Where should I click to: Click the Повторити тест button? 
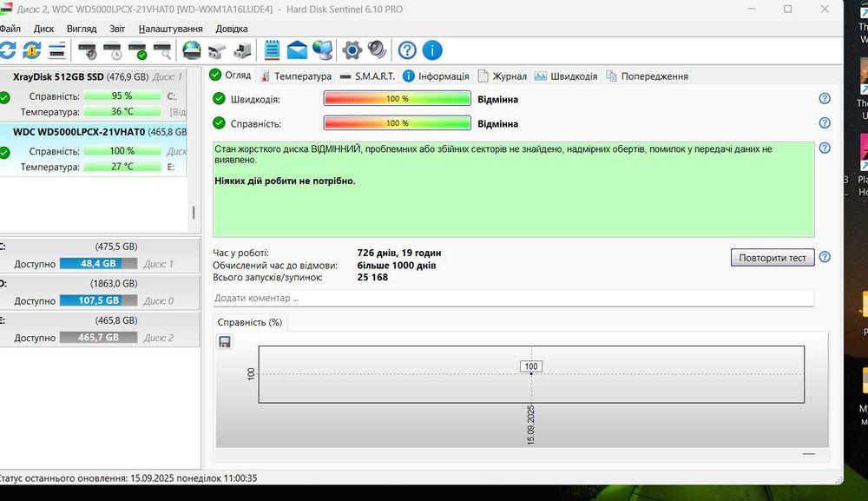point(773,257)
